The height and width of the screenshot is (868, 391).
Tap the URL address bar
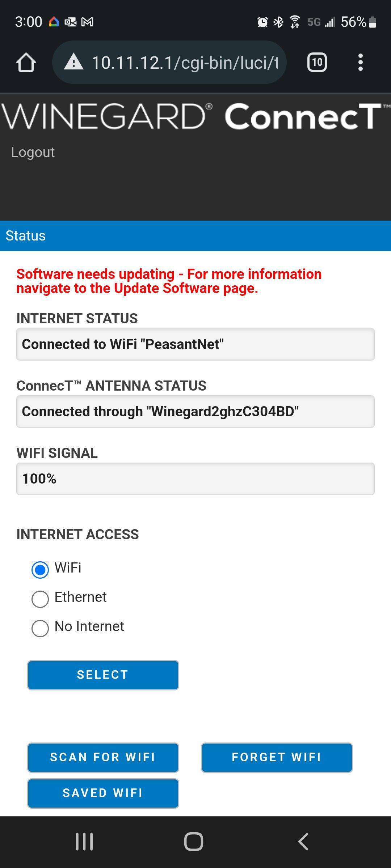185,63
